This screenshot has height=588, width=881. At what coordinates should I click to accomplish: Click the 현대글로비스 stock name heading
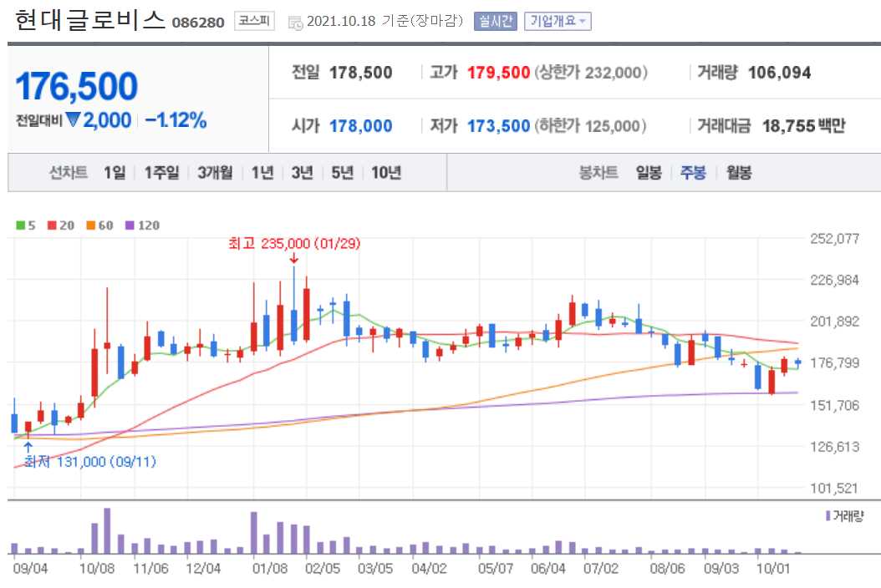tap(90, 20)
